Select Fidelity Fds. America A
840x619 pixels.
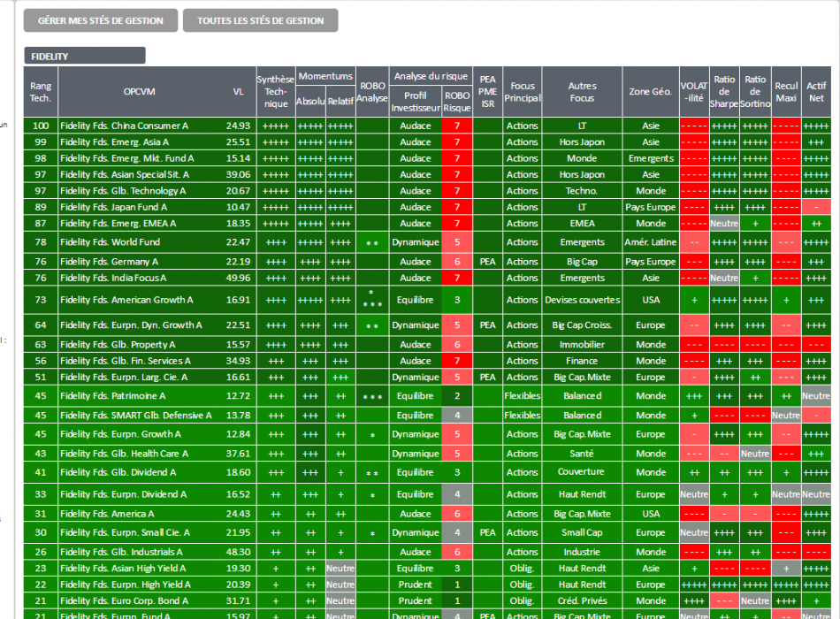click(x=107, y=514)
